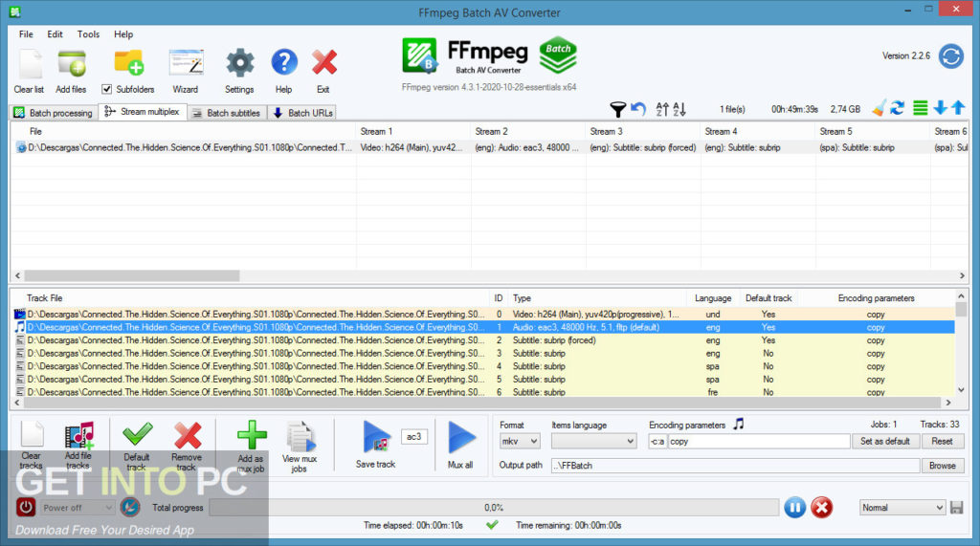
Task: Open the Add files tool
Action: tap(71, 64)
